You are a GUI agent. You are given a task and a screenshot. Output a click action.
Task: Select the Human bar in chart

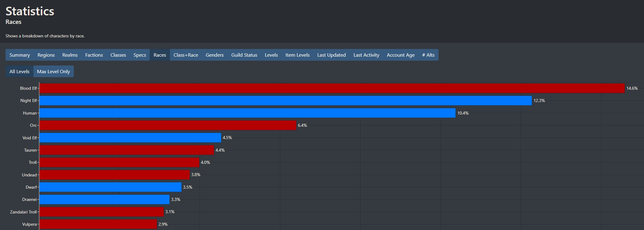[x=247, y=113]
